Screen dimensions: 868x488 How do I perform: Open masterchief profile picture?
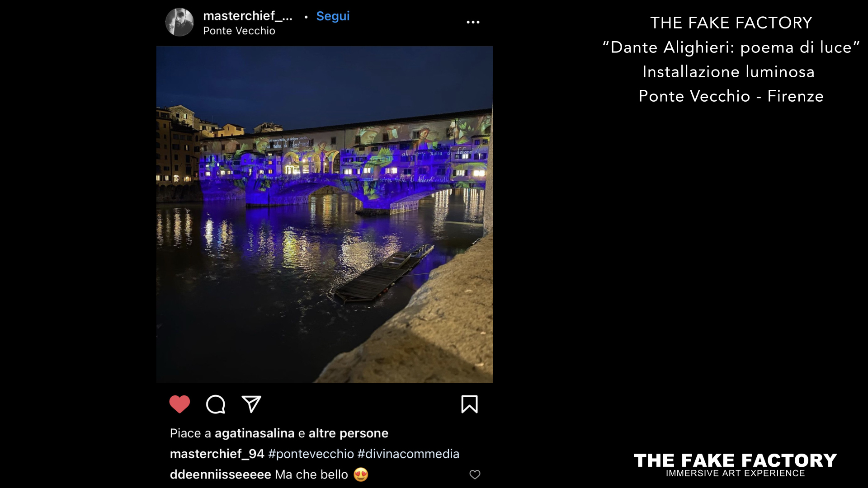[179, 22]
